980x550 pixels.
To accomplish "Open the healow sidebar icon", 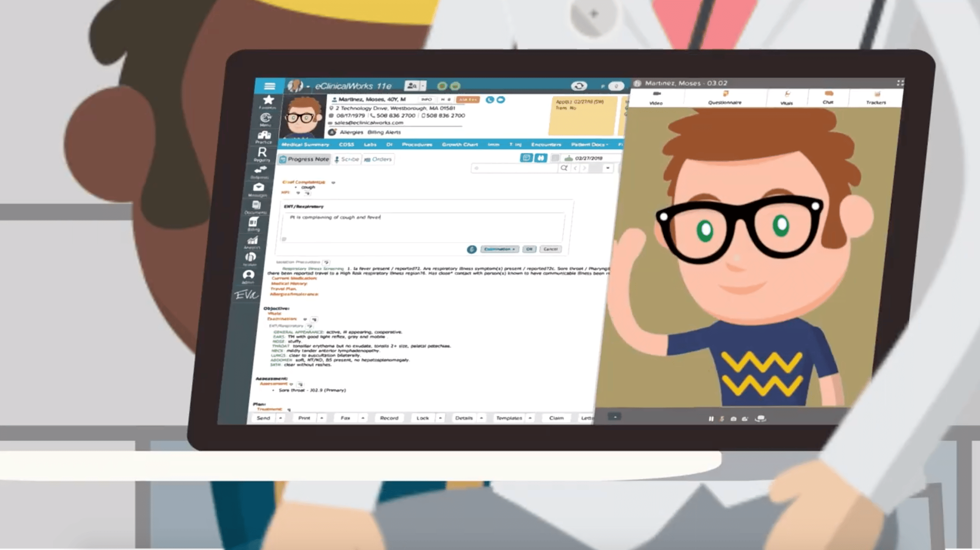I will click(250, 257).
